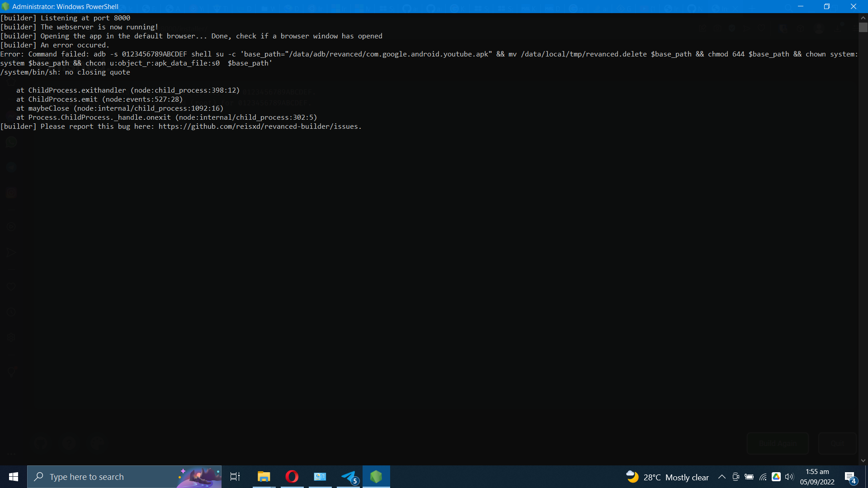
Task: Open the Windows Start menu
Action: [x=13, y=477]
